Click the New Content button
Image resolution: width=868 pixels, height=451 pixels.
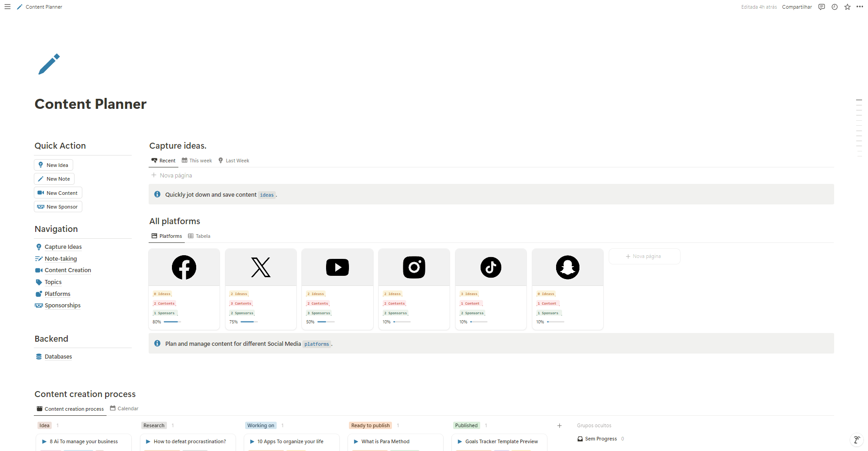pos(58,193)
